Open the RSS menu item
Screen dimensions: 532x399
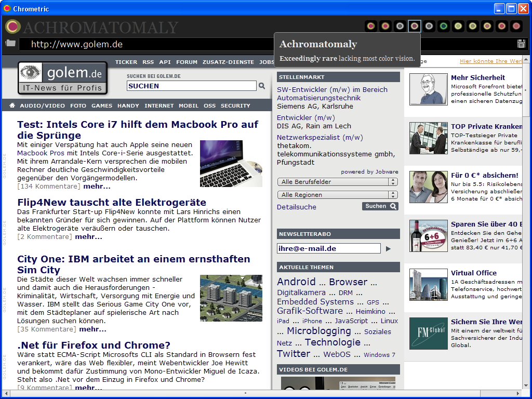[x=148, y=62]
